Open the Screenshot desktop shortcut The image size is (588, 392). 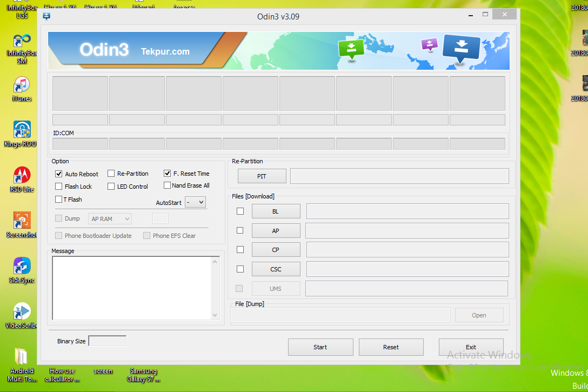click(22, 225)
